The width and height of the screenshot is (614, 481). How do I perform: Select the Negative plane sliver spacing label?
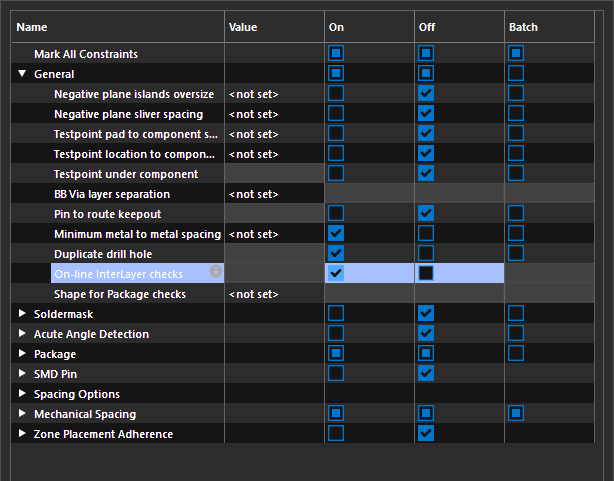pyautogui.click(x=129, y=114)
